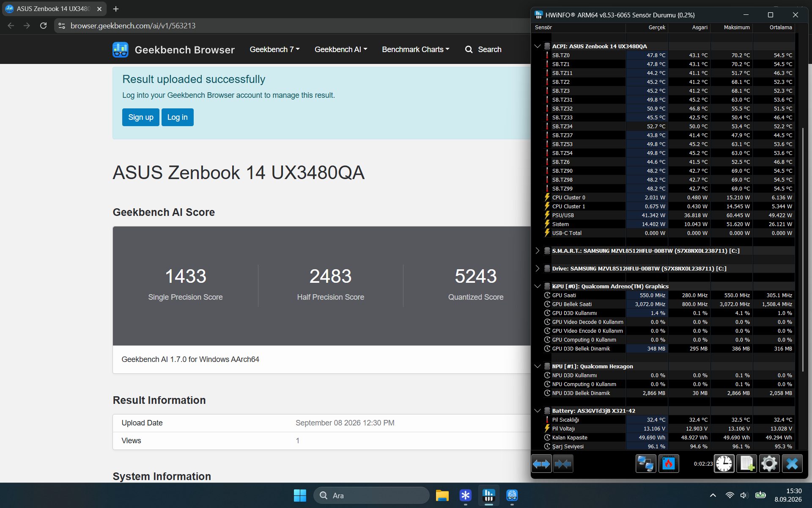Viewport: 812px width, 508px height.
Task: Expand S.M.A.R.T. SAMSUNG sensor group
Action: click(538, 251)
